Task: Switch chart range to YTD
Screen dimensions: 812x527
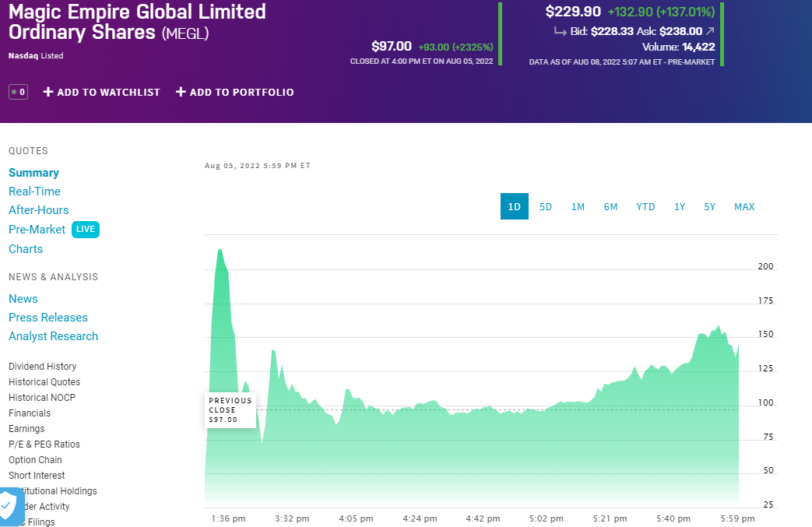Action: click(x=645, y=206)
